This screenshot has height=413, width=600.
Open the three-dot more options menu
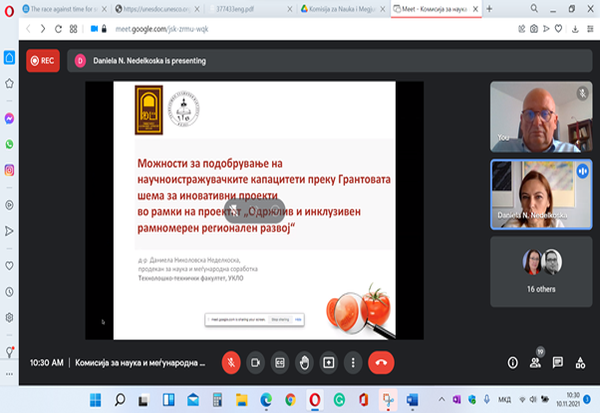[x=351, y=361]
